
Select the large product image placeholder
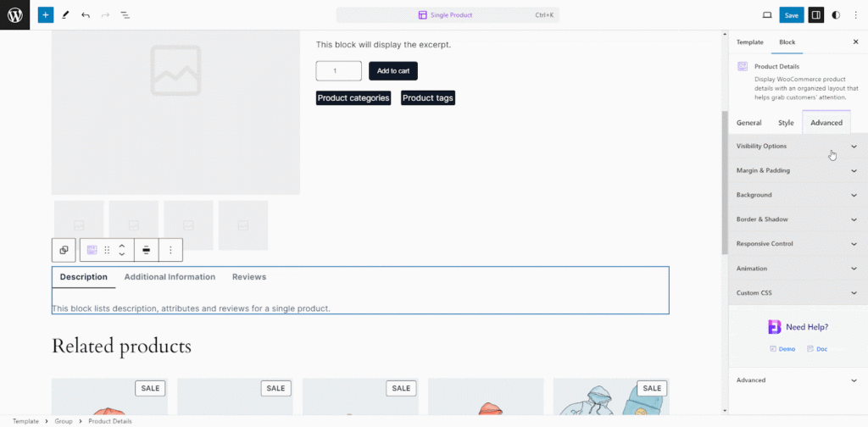(175, 113)
